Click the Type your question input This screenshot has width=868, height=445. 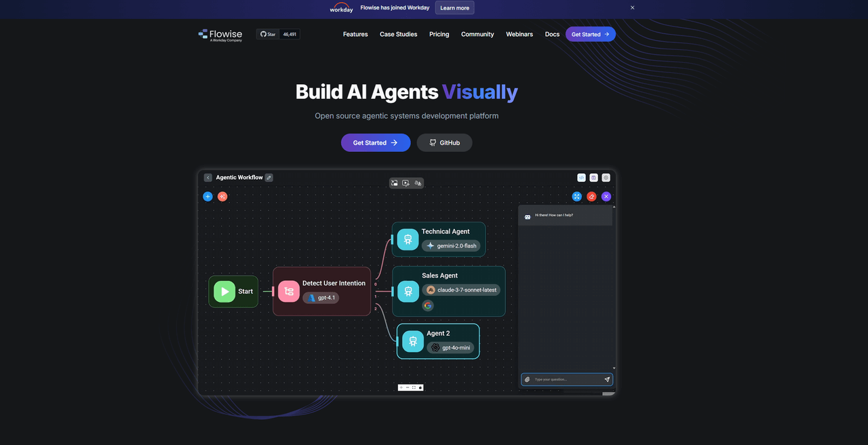point(567,379)
